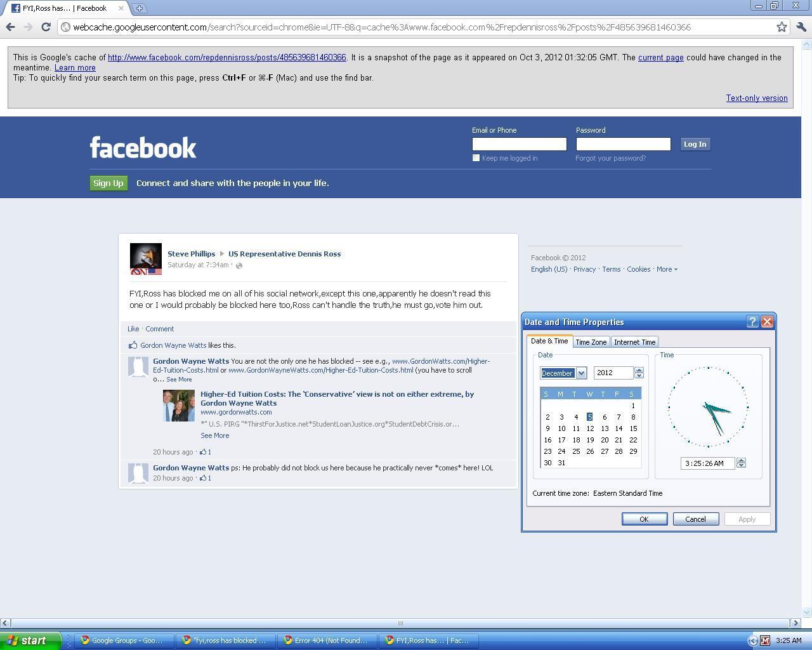The image size is (812, 650).
Task: Select day 12 in the calendar
Action: (x=590, y=428)
